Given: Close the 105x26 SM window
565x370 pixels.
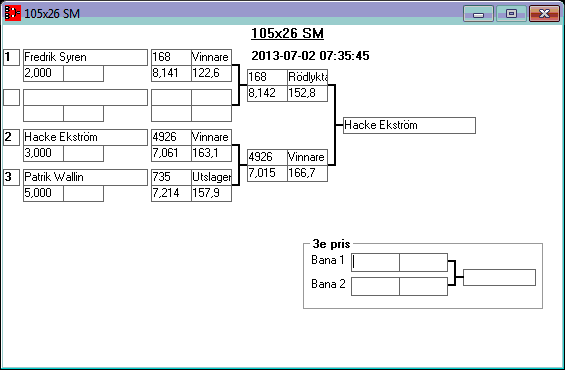Looking at the screenshot, I should pyautogui.click(x=544, y=14).
